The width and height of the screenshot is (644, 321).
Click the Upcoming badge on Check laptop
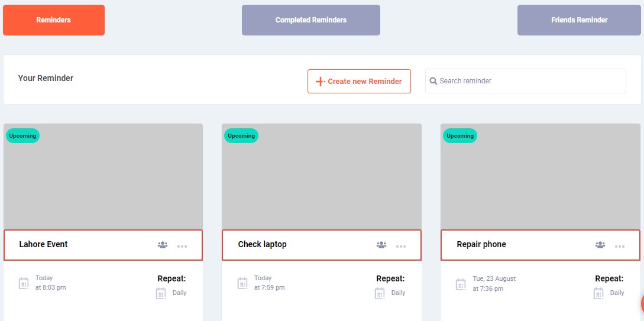241,136
